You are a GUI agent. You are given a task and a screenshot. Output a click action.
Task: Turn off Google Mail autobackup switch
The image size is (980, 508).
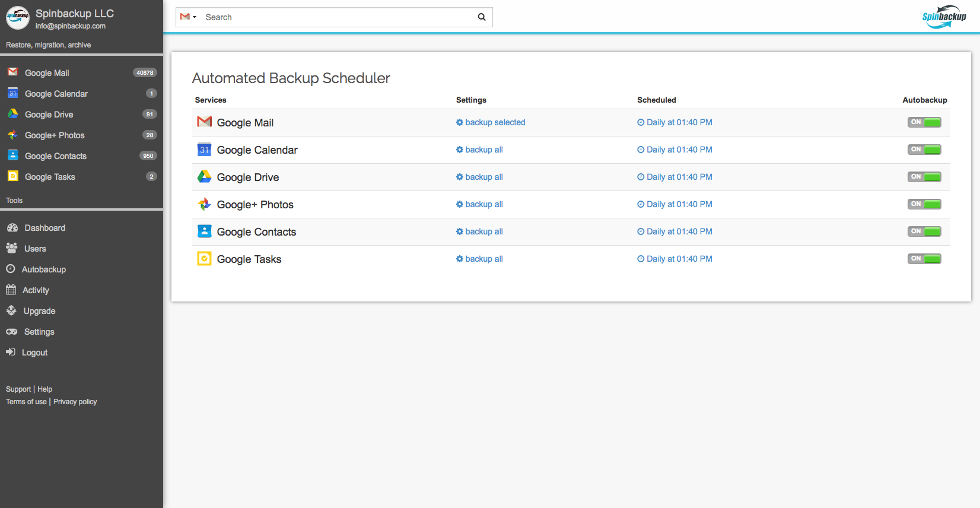(924, 122)
